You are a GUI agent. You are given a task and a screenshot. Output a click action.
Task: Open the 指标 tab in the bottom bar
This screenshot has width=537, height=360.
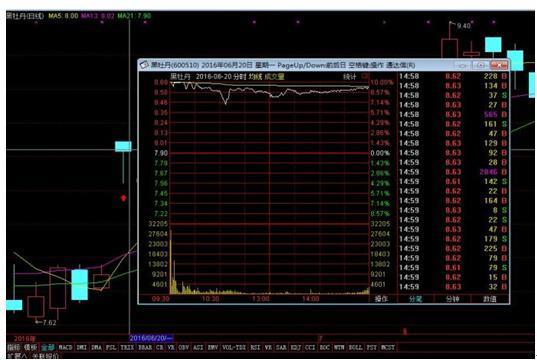[14, 347]
